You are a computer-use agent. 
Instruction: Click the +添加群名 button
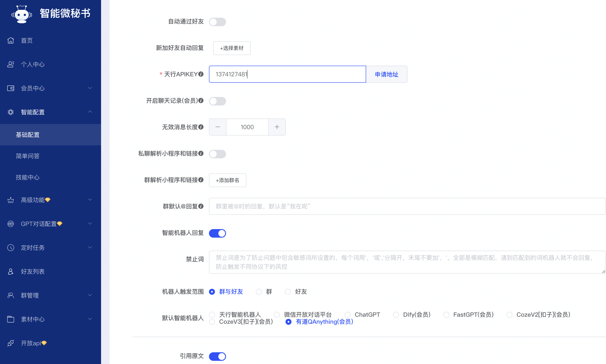click(x=228, y=180)
